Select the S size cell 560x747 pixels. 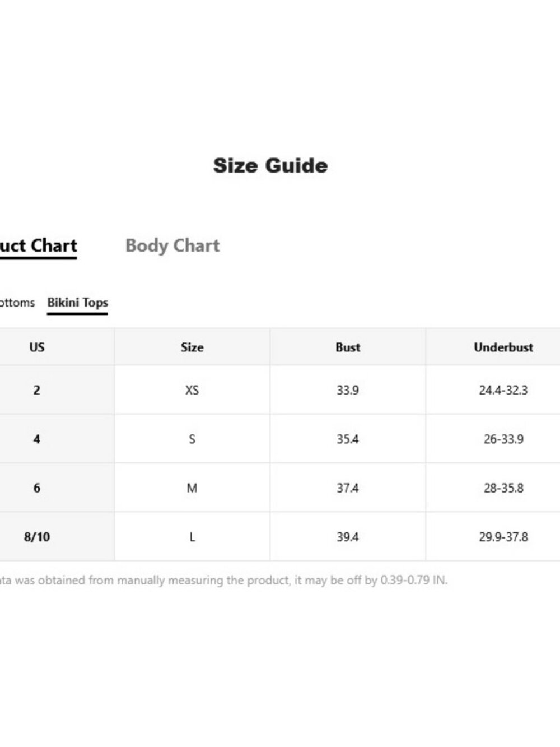pos(192,439)
